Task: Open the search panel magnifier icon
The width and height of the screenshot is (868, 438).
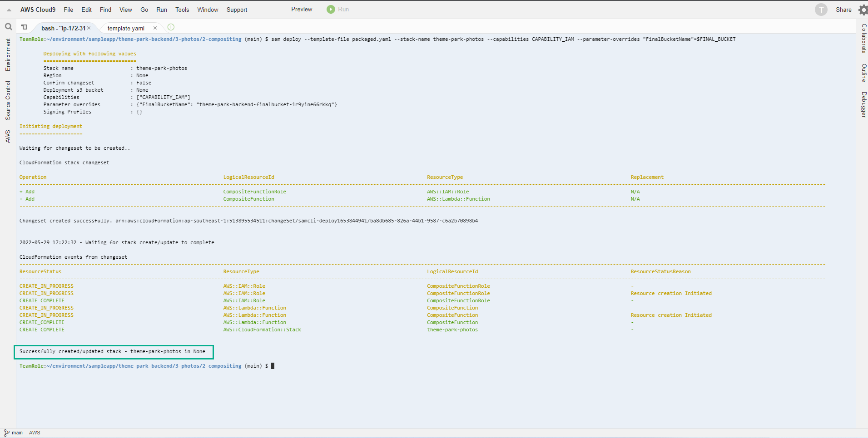Action: (8, 27)
